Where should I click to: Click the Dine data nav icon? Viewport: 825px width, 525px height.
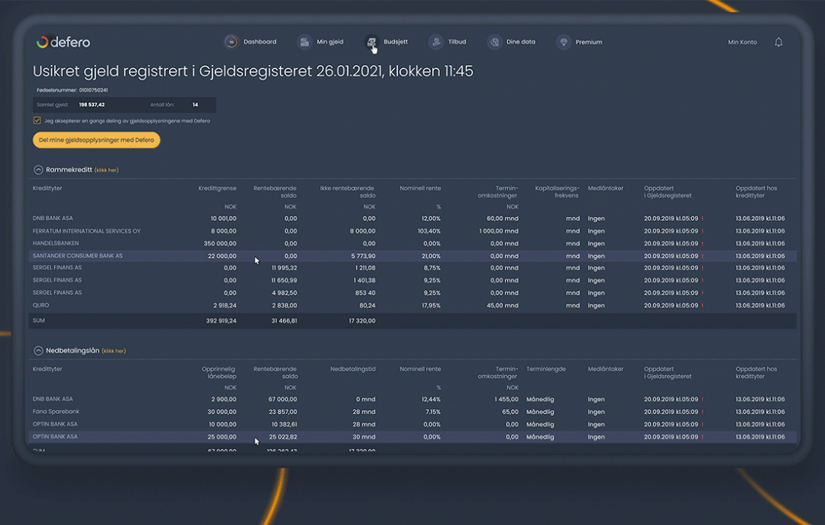(x=494, y=42)
